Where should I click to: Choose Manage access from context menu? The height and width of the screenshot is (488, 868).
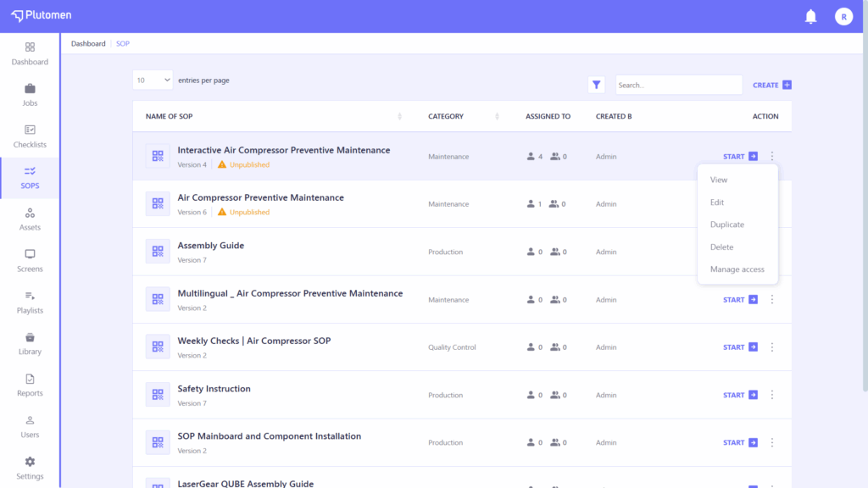(x=737, y=269)
